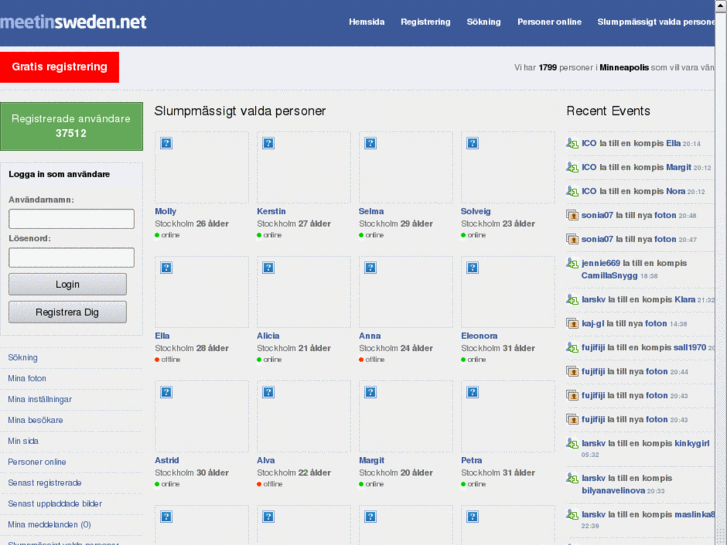
Task: Click username jennie669 in Recent Events
Action: [601, 263]
